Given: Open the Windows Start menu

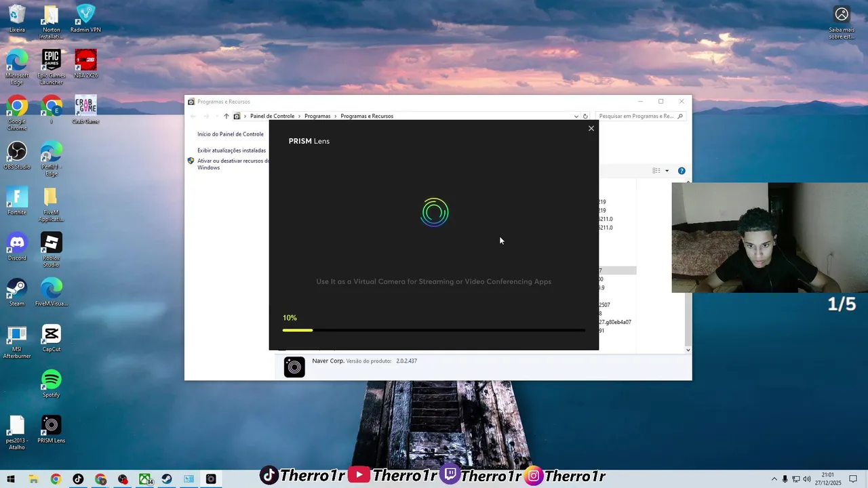Looking at the screenshot, I should pyautogui.click(x=11, y=479).
